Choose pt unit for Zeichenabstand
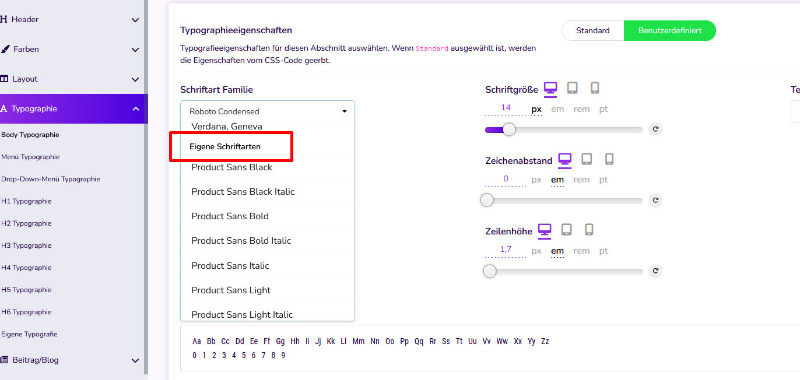 point(604,180)
